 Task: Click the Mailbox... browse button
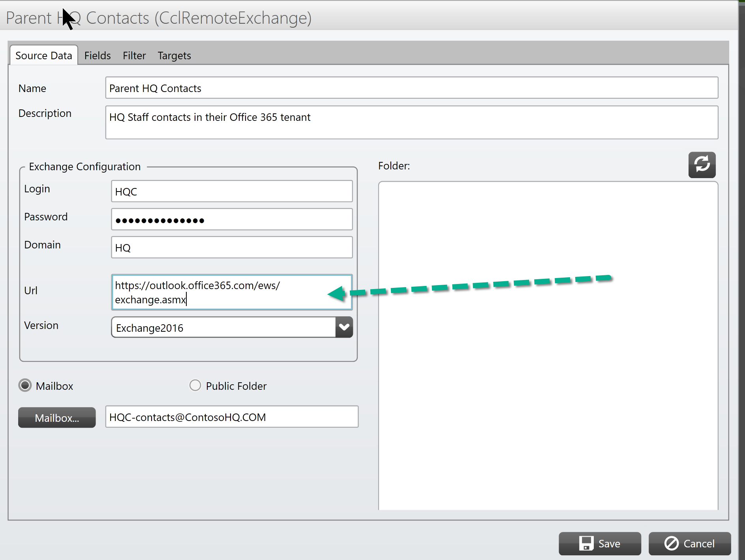[57, 418]
